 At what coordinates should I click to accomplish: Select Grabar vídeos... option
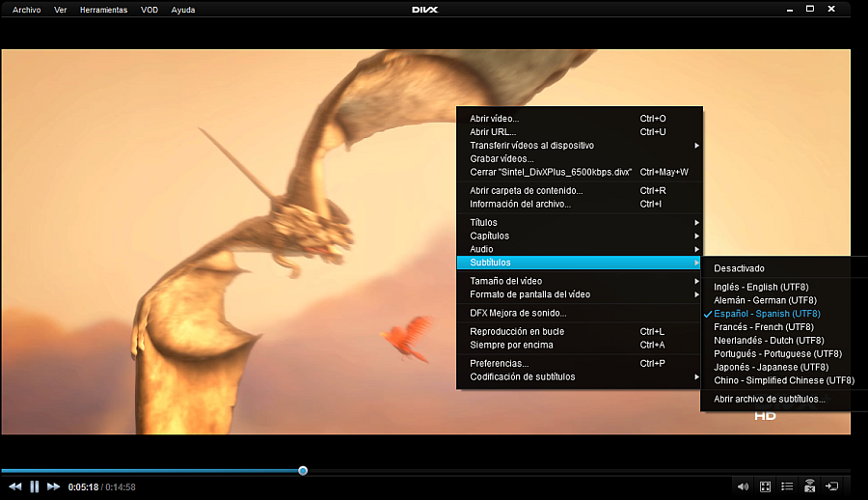(579, 158)
